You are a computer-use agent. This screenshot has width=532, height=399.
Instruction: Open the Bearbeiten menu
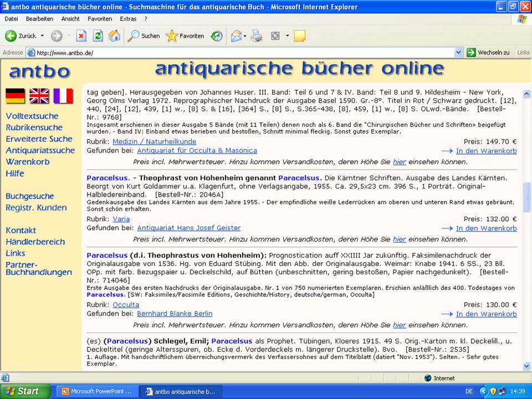(40, 19)
